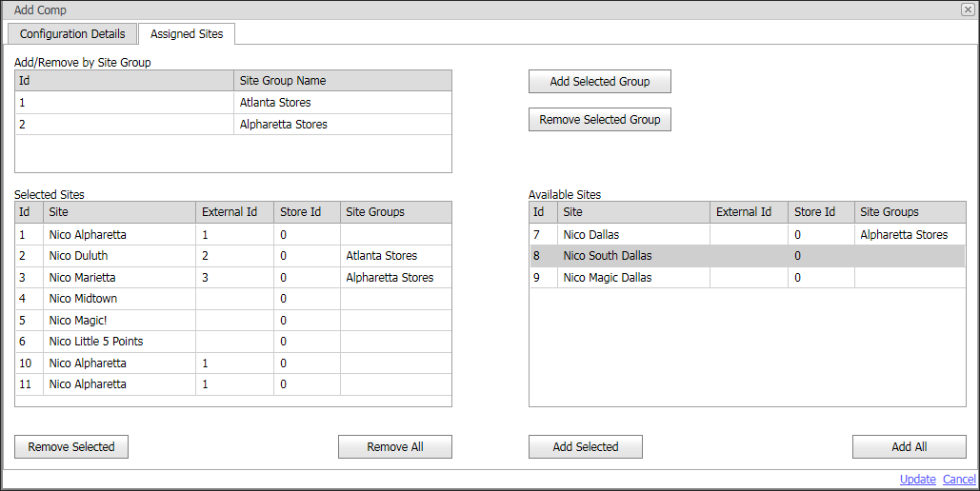
Task: Click Id header in site group table
Action: click(125, 81)
